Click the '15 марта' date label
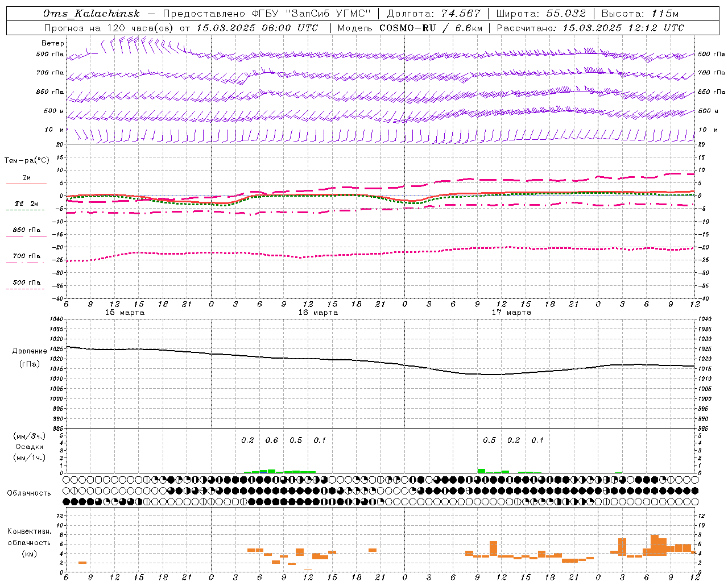Viewport: 728px width, 582px height. pyautogui.click(x=125, y=313)
